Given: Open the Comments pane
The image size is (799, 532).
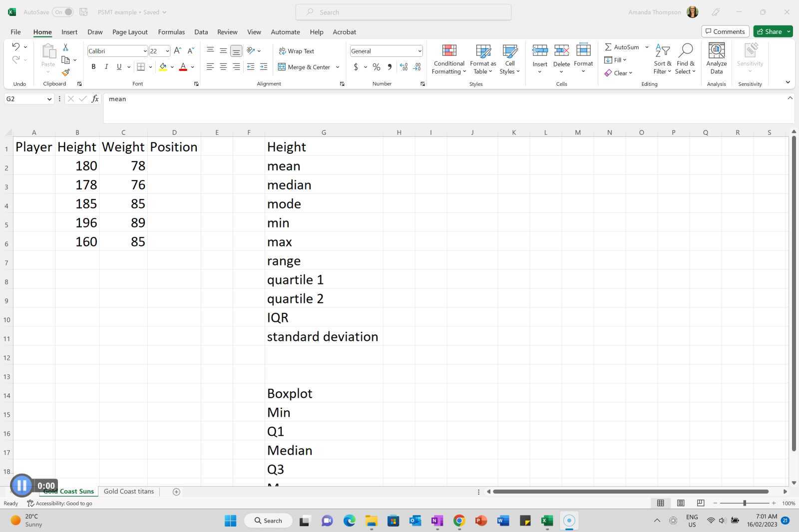Looking at the screenshot, I should click(725, 31).
